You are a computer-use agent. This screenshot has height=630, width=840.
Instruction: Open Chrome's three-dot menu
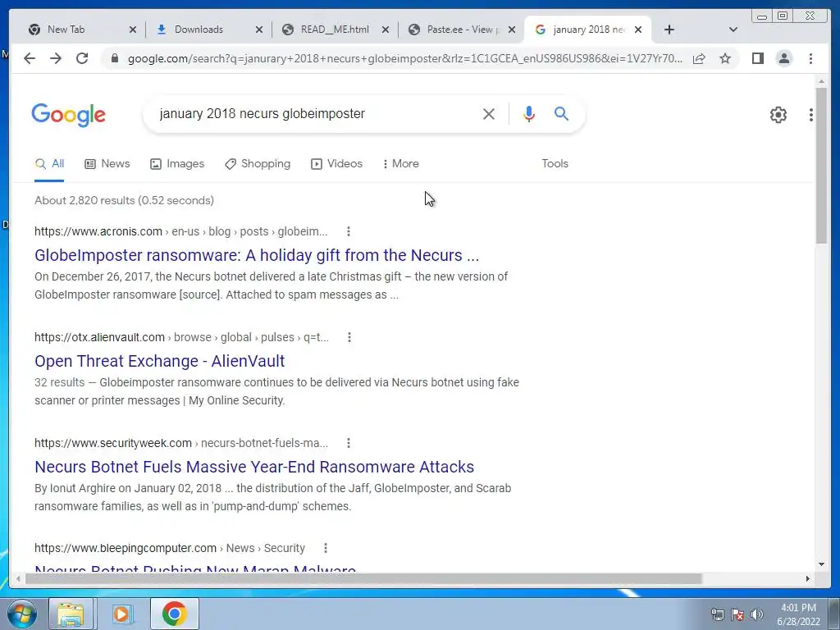(810, 58)
